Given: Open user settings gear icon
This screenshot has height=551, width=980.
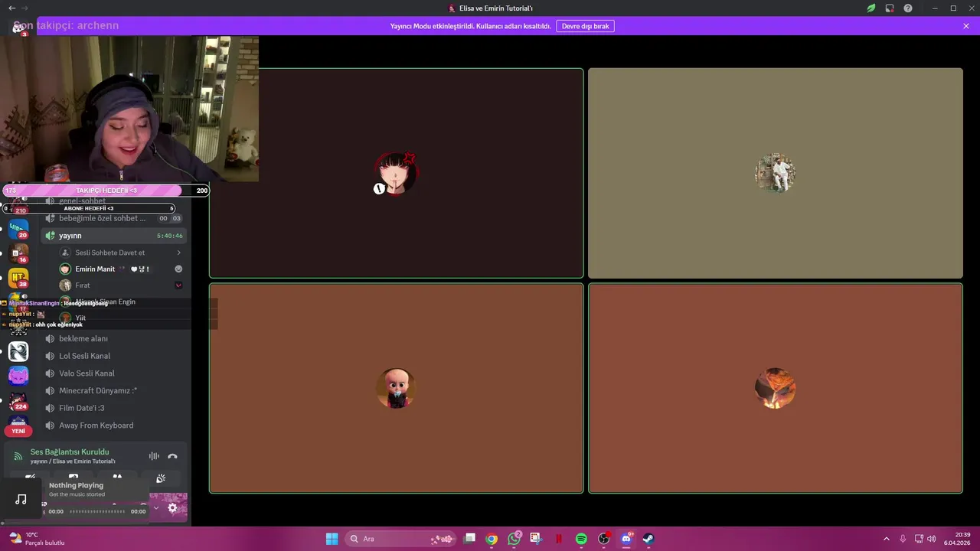Looking at the screenshot, I should (x=172, y=507).
